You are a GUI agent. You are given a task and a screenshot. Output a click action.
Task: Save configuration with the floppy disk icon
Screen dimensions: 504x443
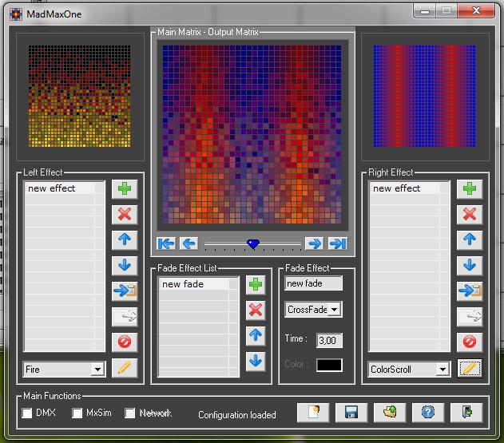pyautogui.click(x=351, y=413)
